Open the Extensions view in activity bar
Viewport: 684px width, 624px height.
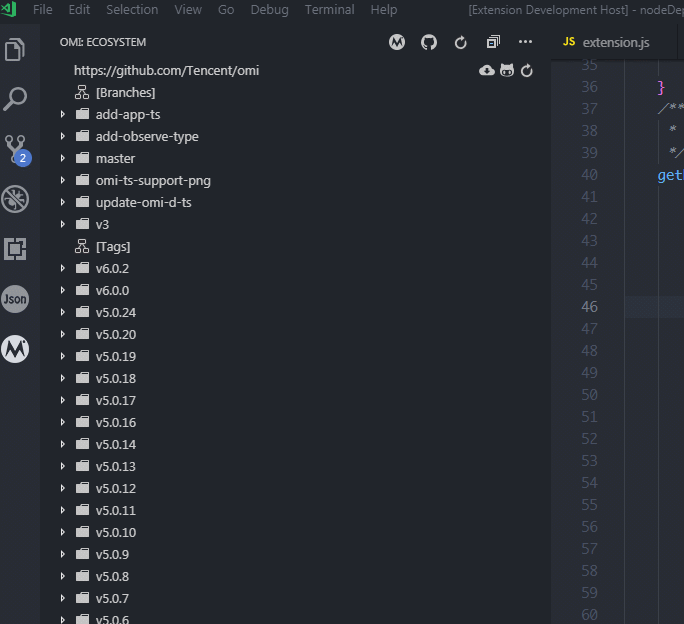[x=15, y=249]
